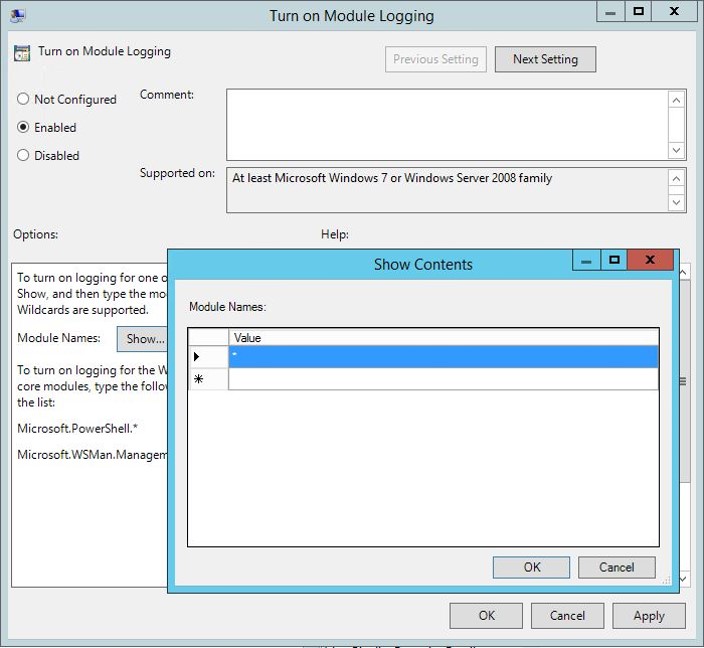Image resolution: width=704 pixels, height=648 pixels.
Task: Click the system icon in main title bar
Action: [x=18, y=15]
